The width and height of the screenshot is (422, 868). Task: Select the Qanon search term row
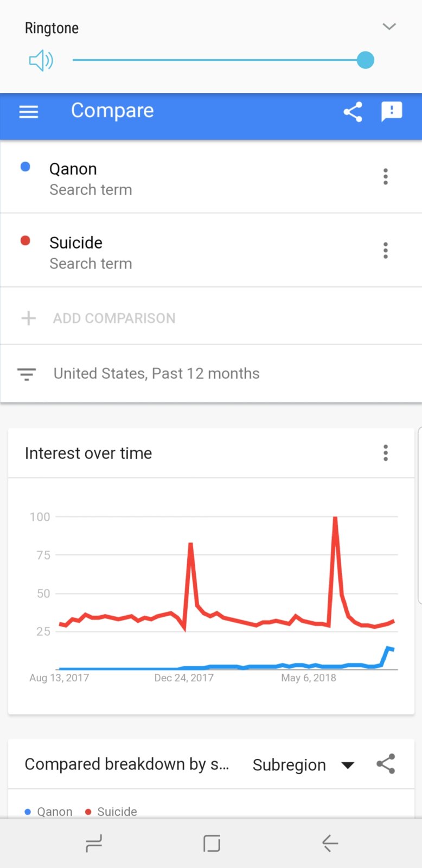click(163, 178)
